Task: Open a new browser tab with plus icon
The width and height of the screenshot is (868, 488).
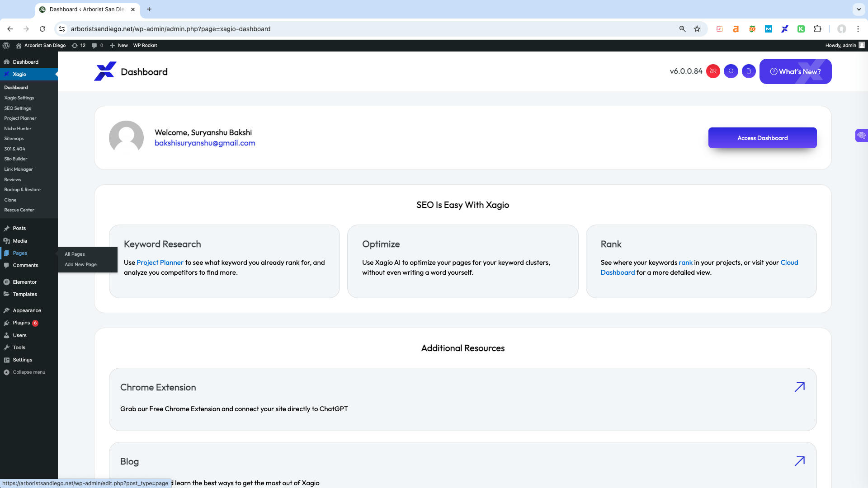Action: coord(149,9)
